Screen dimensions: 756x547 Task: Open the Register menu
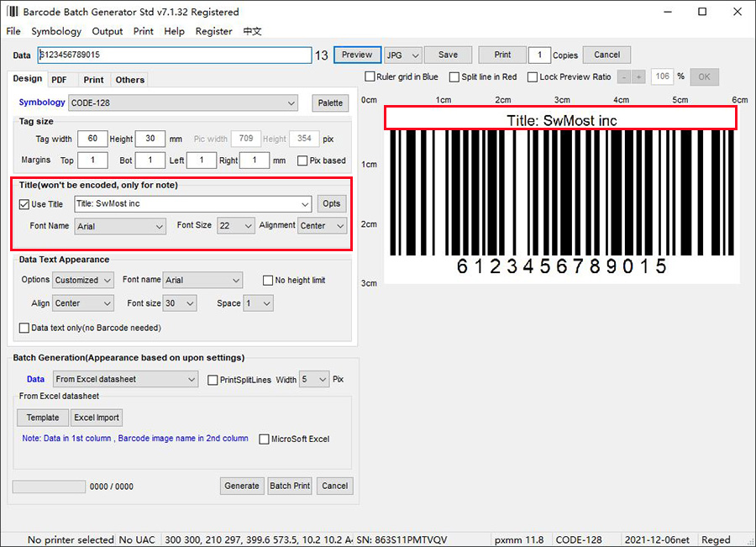(213, 31)
